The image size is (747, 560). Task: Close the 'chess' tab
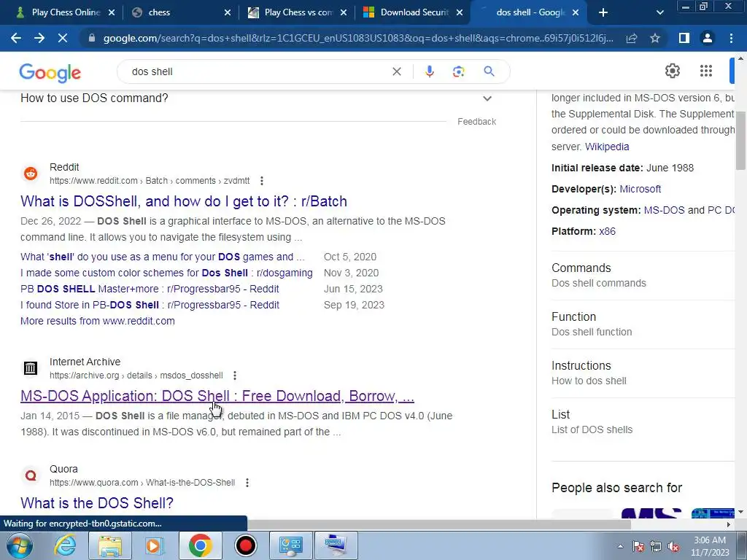[228, 12]
